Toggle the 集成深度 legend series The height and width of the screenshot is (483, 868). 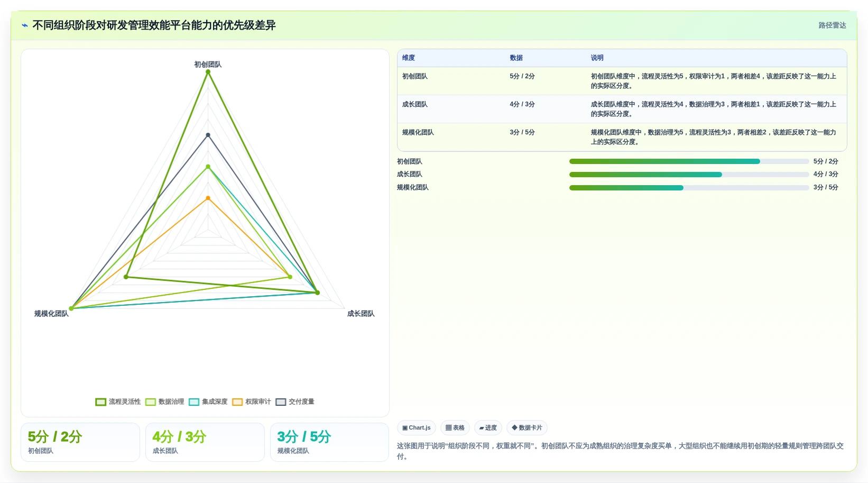point(208,402)
